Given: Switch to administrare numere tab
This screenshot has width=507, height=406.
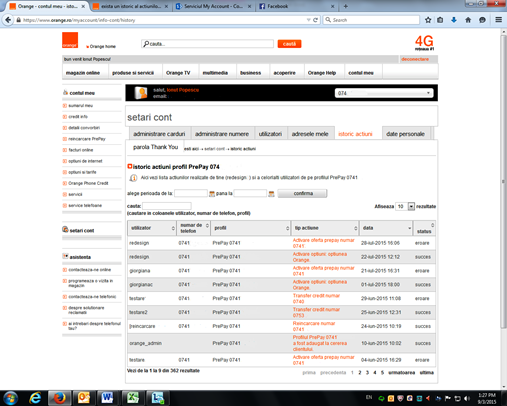Looking at the screenshot, I should coord(222,134).
